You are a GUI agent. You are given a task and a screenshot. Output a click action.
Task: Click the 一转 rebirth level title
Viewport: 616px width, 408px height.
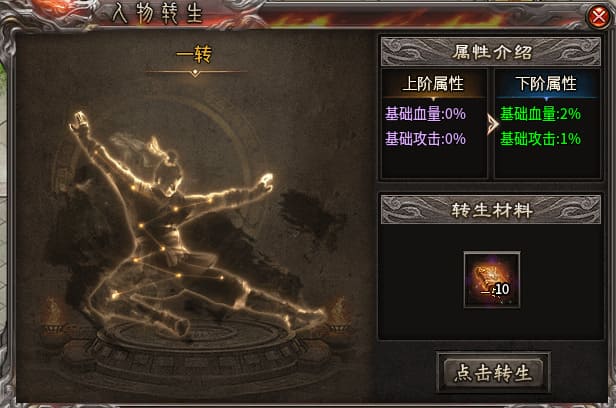[194, 55]
